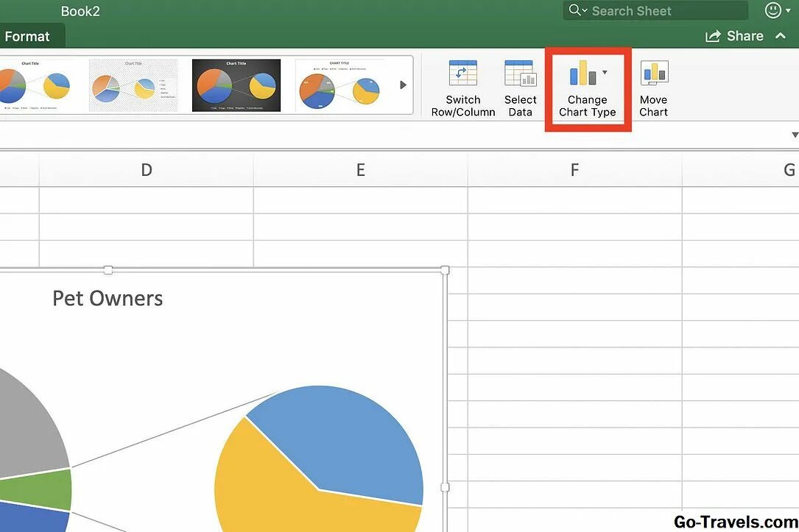The image size is (799, 532).
Task: Click the chart's top-middle resize handle
Action: tap(108, 270)
